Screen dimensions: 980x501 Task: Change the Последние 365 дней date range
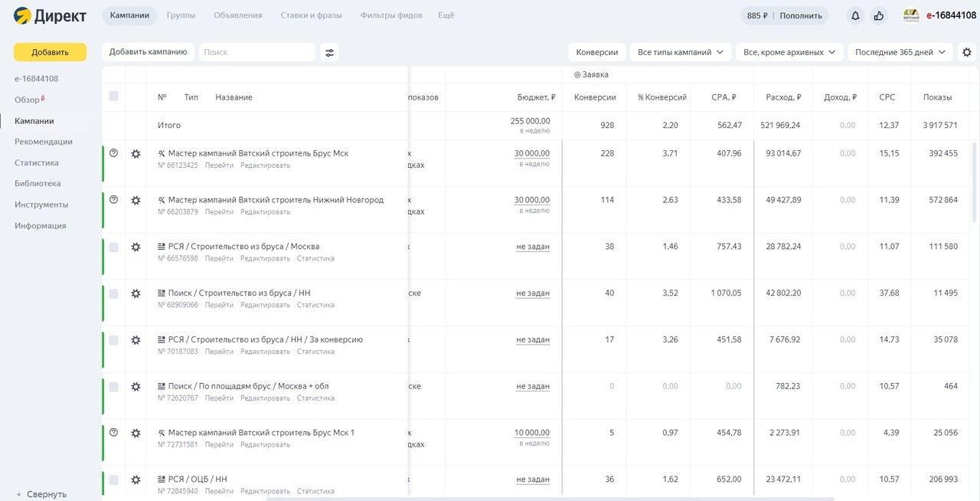[900, 52]
